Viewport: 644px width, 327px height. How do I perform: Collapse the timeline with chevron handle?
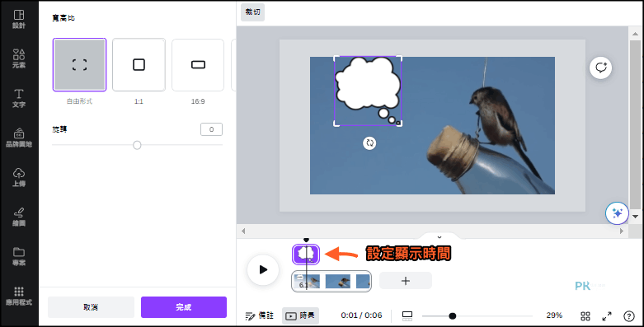(439, 236)
